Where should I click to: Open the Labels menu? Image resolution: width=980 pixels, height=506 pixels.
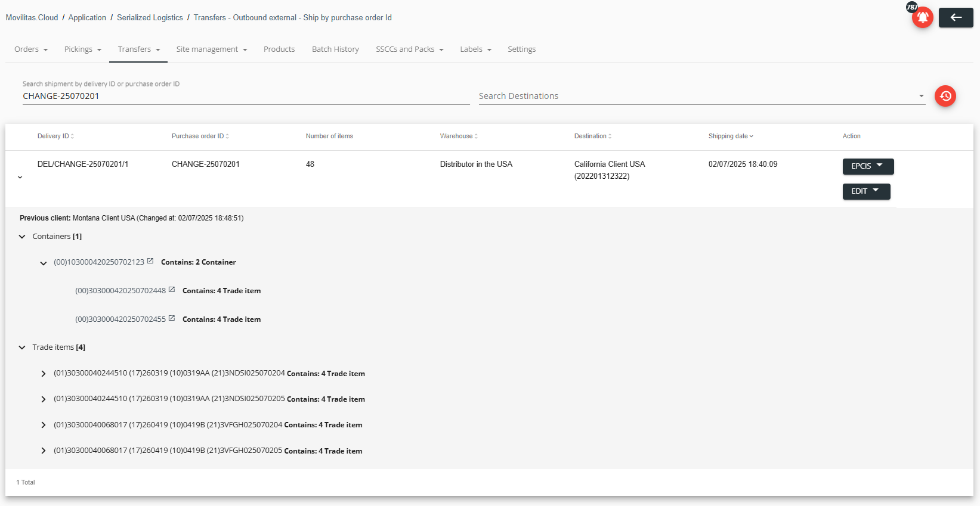click(x=475, y=49)
